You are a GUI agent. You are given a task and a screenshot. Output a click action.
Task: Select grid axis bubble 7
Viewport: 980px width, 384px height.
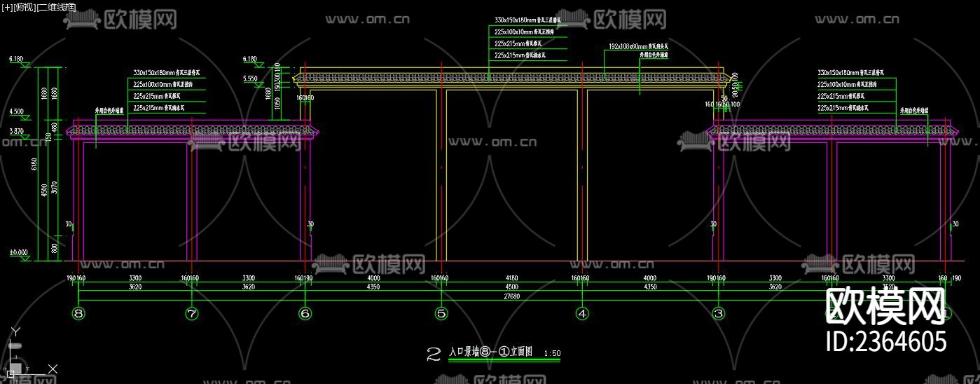tap(191, 313)
